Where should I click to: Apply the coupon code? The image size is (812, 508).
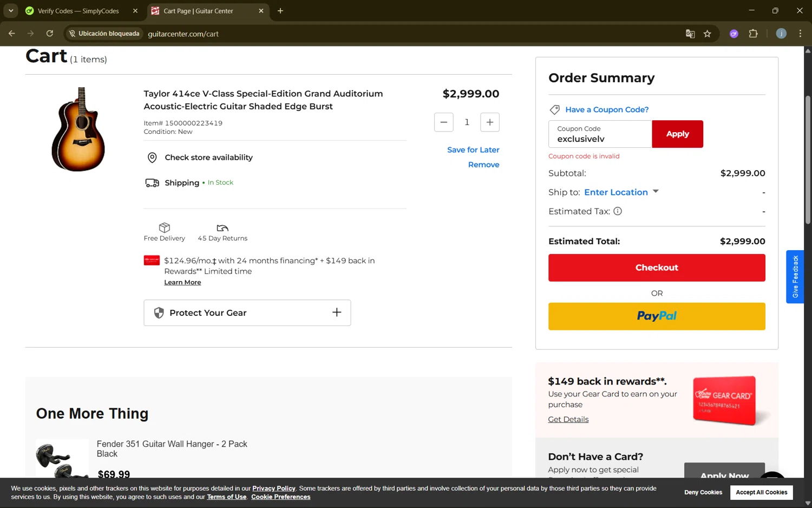coord(677,134)
